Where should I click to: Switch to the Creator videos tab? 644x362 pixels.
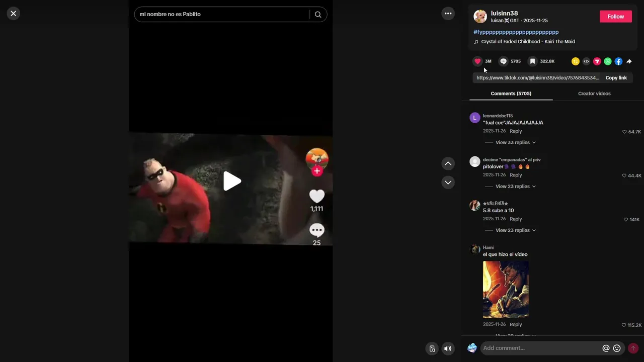pos(594,94)
